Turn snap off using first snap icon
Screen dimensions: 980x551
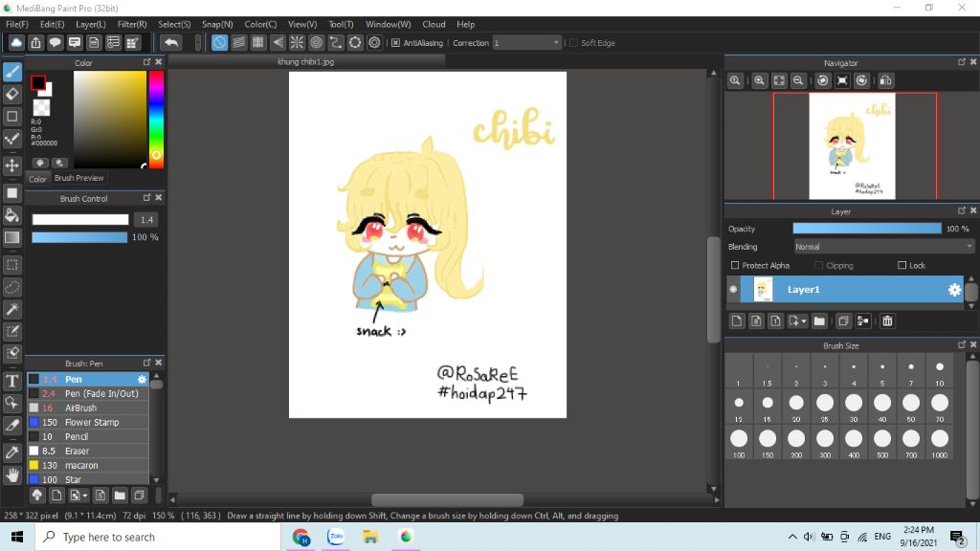click(219, 42)
